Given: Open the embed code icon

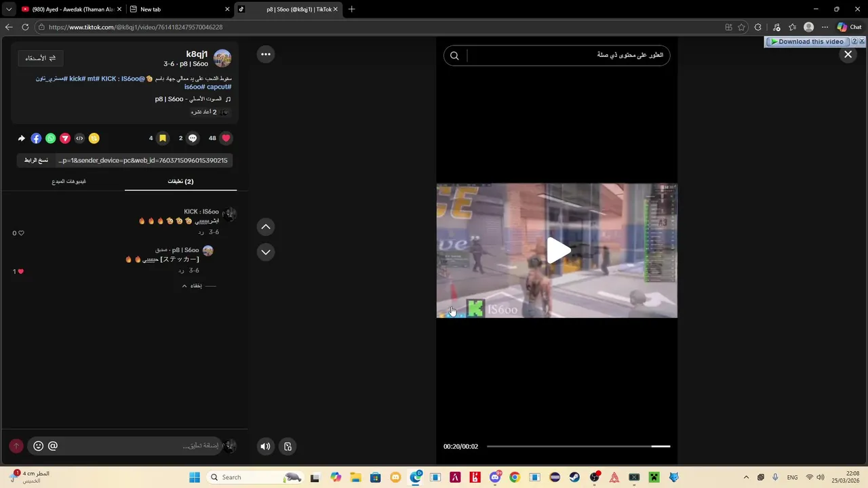Looking at the screenshot, I should click(79, 138).
